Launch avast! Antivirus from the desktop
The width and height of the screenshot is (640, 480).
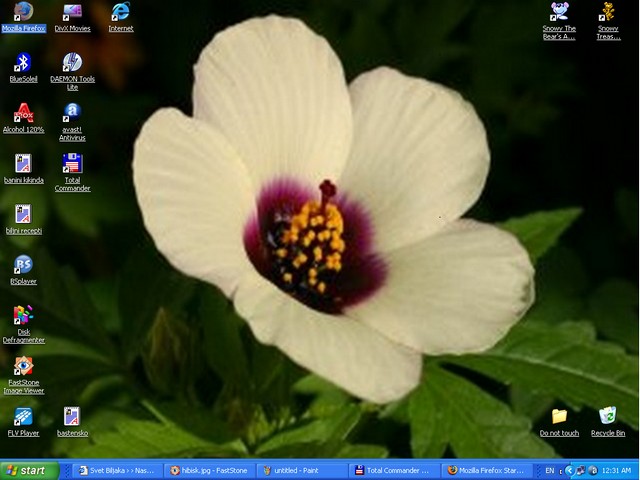[x=72, y=113]
